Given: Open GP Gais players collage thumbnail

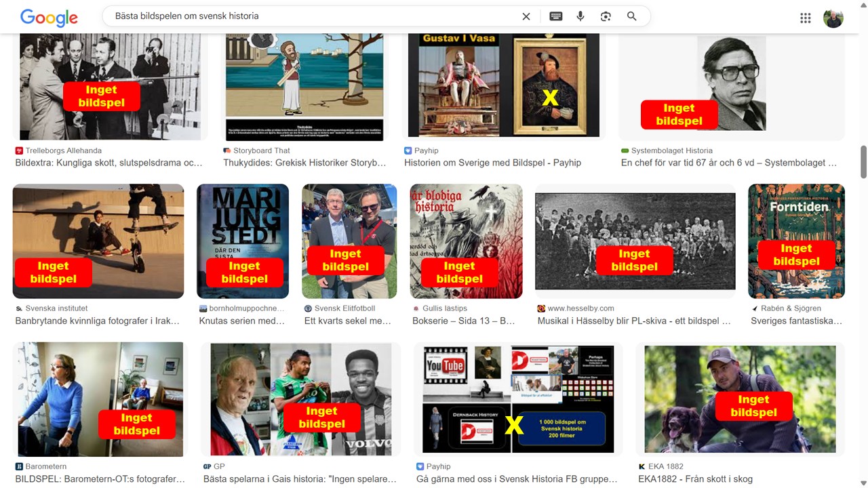Looking at the screenshot, I should [301, 399].
